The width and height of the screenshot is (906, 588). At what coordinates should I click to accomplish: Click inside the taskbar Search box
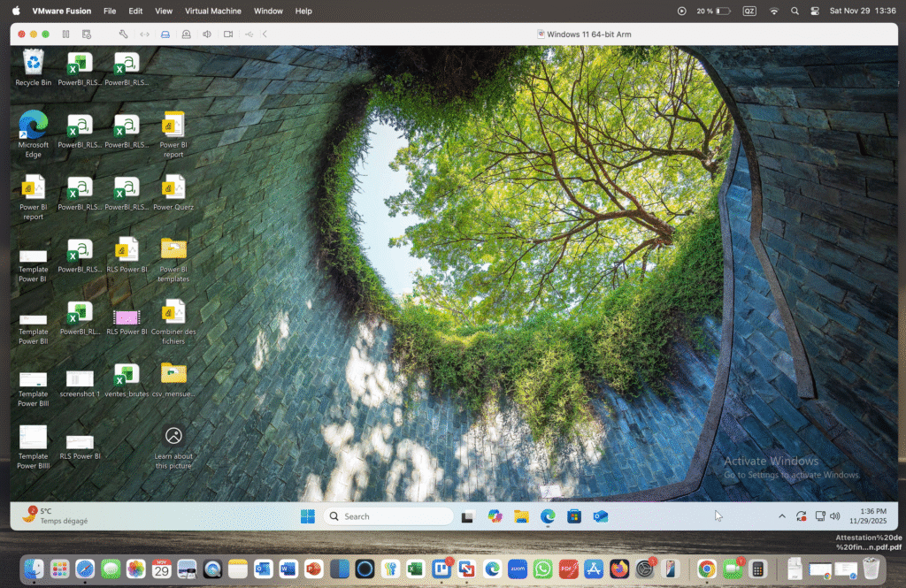point(389,515)
